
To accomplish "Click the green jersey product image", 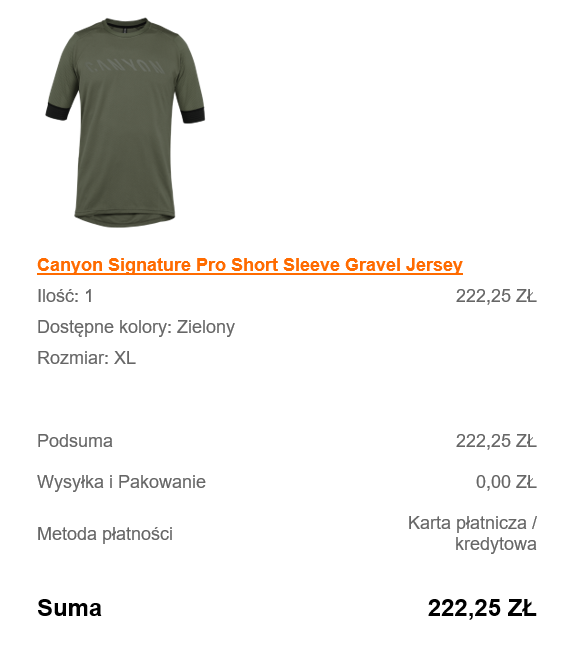I will (x=125, y=122).
